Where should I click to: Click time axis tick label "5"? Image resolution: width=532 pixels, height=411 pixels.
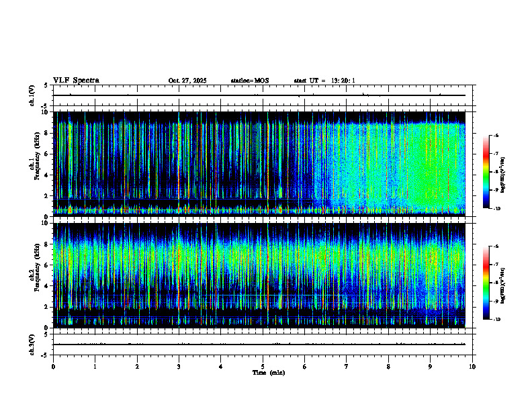263,367
